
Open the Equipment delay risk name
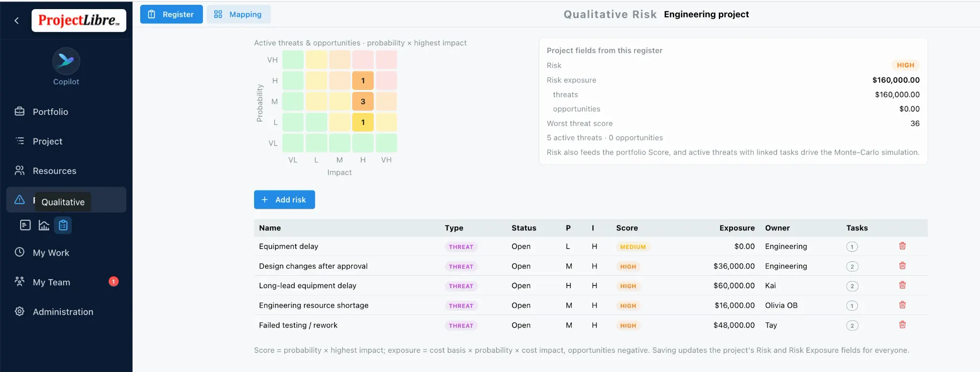(289, 246)
